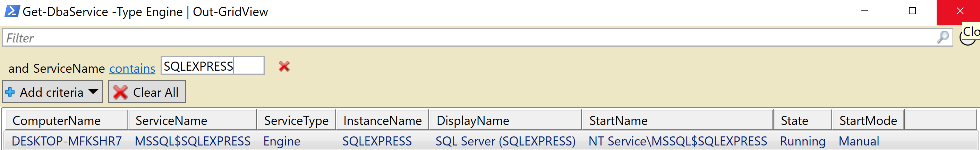The width and height of the screenshot is (980, 150).
Task: Sort by the ServiceType column header
Action: 296,121
